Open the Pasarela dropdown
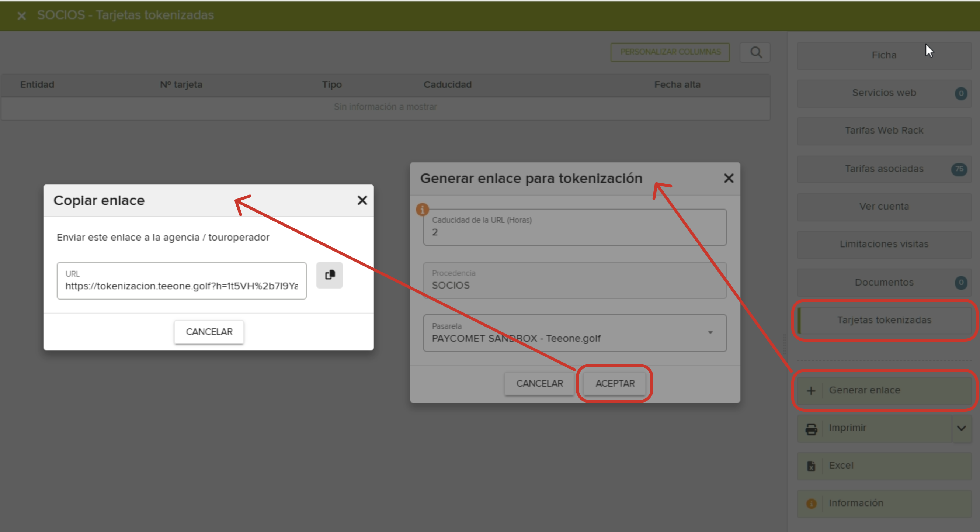Viewport: 980px width, 532px height. coord(575,333)
